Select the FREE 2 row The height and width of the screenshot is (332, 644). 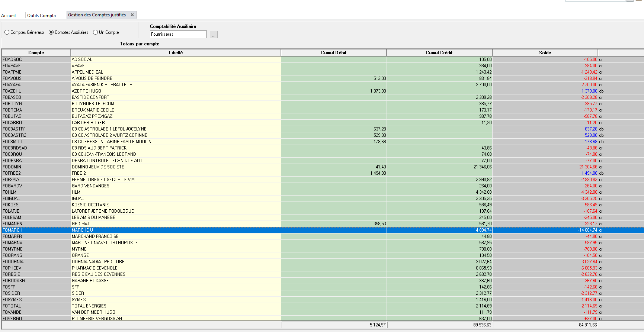(x=323, y=173)
